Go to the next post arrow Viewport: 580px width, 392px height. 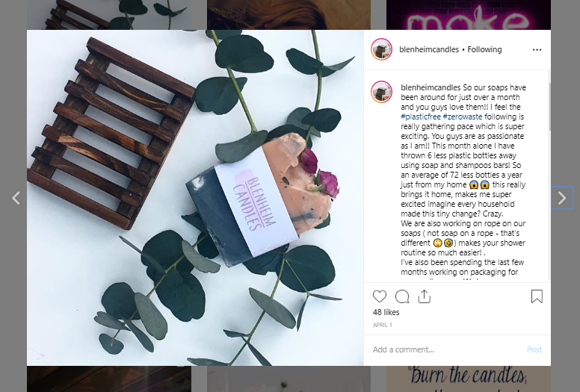(562, 198)
